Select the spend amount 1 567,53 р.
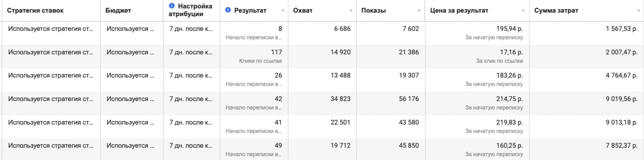Image resolution: width=644 pixels, height=160 pixels. coord(621,29)
